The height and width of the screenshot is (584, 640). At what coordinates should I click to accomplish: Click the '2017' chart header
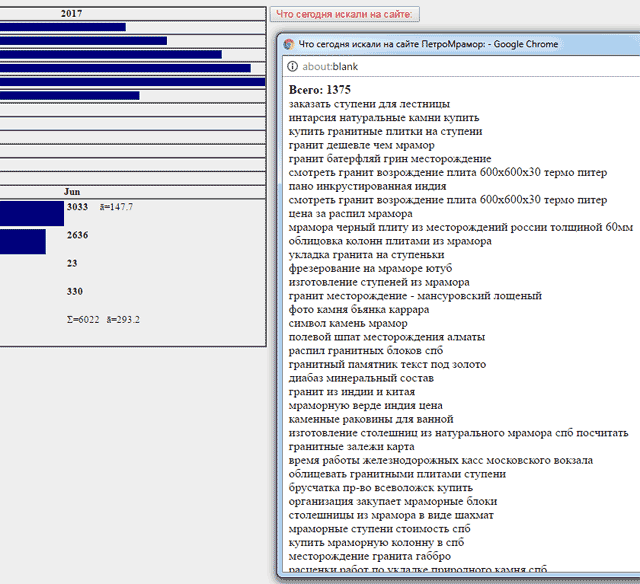click(71, 13)
